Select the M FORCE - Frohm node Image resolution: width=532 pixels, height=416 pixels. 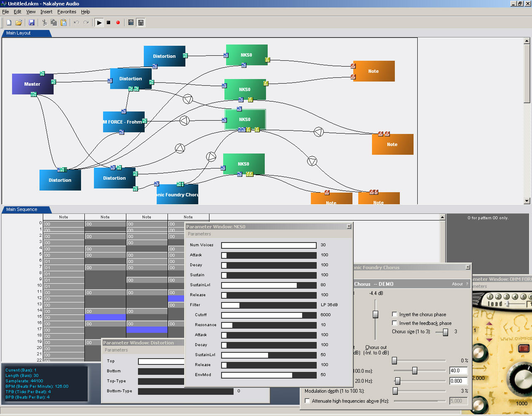coord(124,122)
